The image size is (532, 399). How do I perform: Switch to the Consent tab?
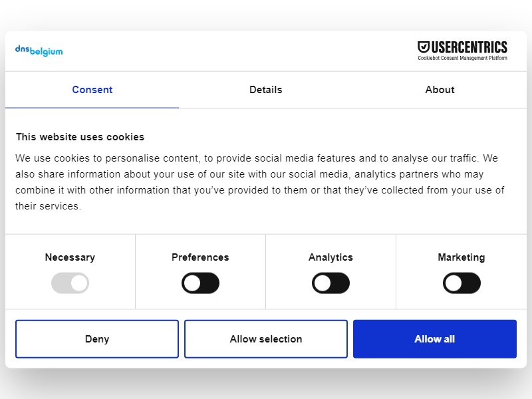tap(92, 90)
